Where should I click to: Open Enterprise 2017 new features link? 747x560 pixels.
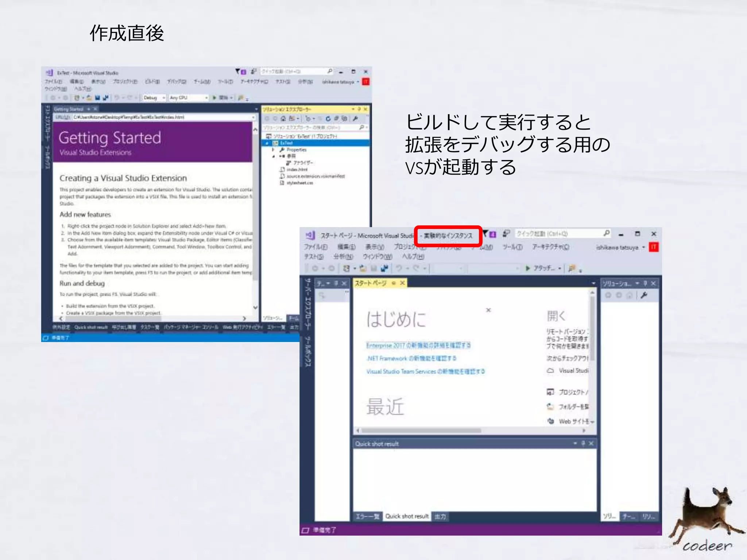coord(418,345)
